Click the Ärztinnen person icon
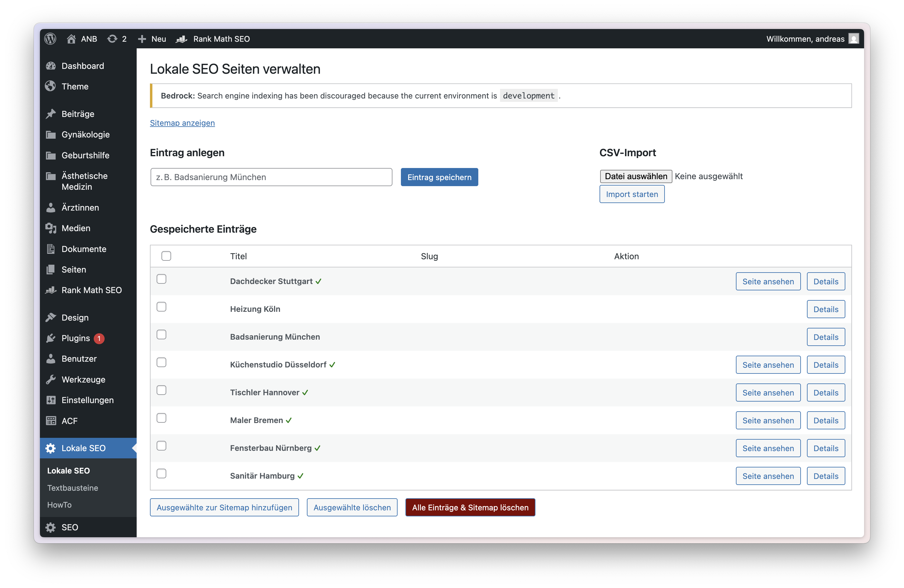This screenshot has width=904, height=588. (51, 208)
